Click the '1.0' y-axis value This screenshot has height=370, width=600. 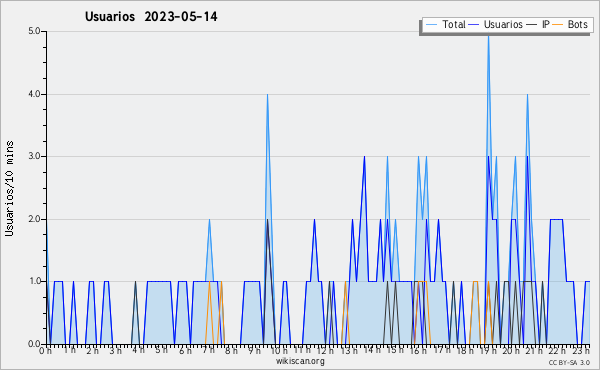pyautogui.click(x=34, y=282)
